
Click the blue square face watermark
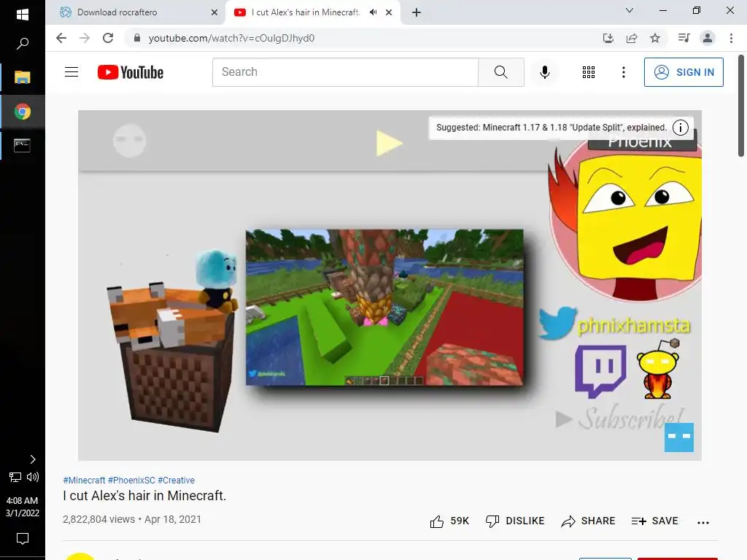pos(679,437)
